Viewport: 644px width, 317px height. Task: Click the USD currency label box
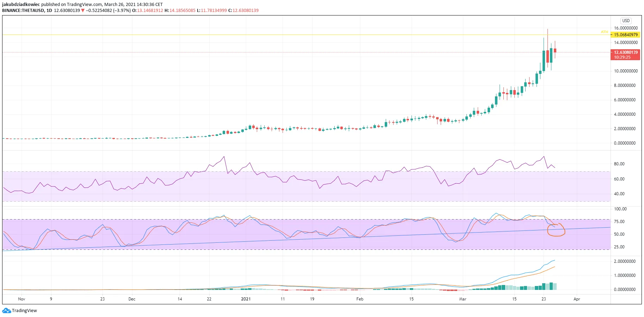click(x=626, y=21)
